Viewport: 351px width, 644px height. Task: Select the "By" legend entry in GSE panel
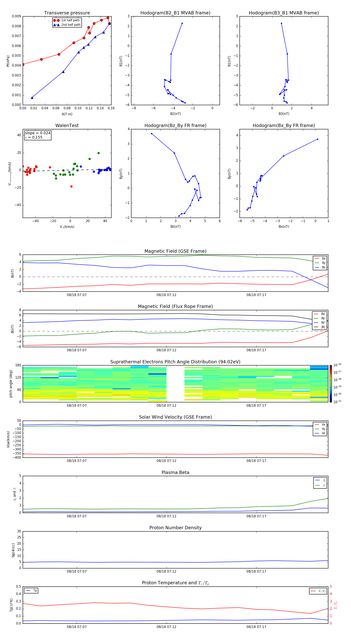320,263
